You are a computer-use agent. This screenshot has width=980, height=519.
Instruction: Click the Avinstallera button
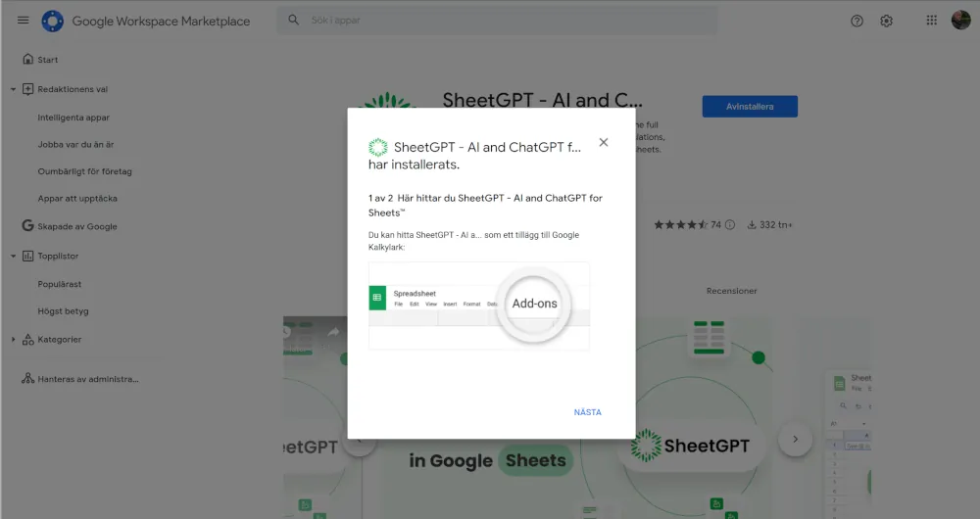(750, 107)
